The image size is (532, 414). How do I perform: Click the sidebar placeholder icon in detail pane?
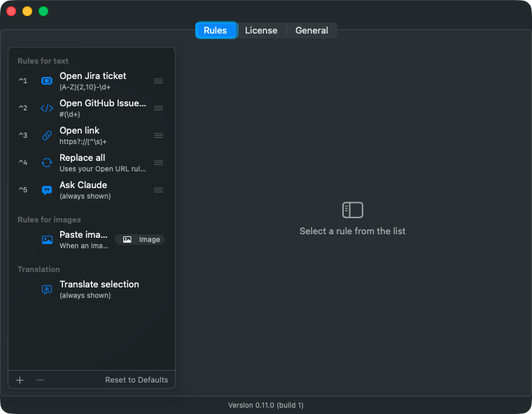pos(353,210)
